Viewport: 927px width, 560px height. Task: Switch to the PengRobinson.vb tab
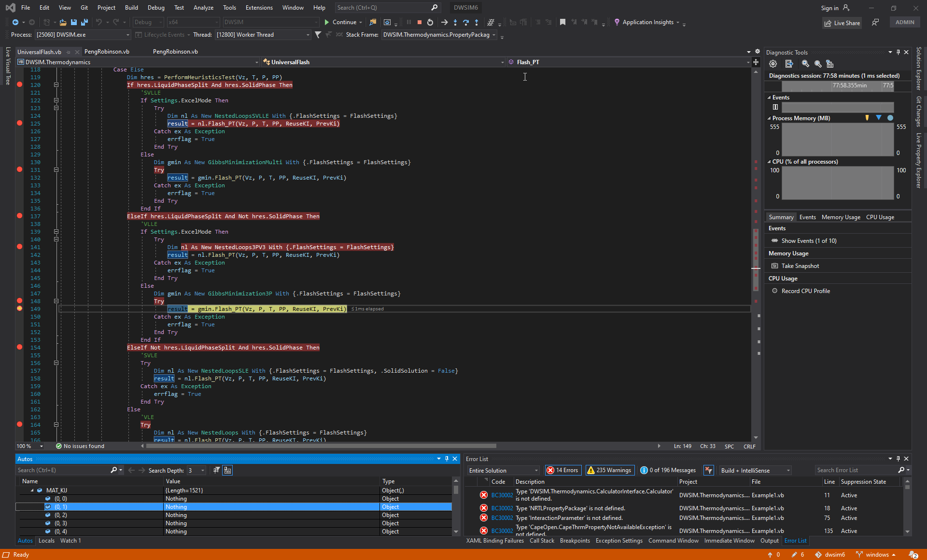point(107,52)
